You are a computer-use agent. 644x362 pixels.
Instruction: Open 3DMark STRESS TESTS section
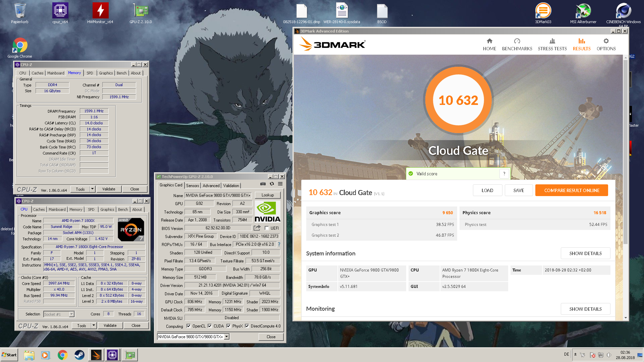pos(552,44)
